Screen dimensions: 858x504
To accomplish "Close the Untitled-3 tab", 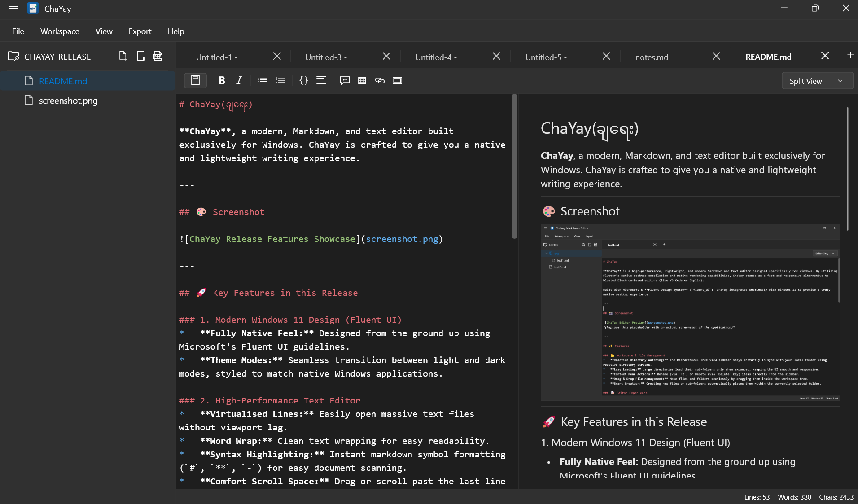I will point(386,56).
